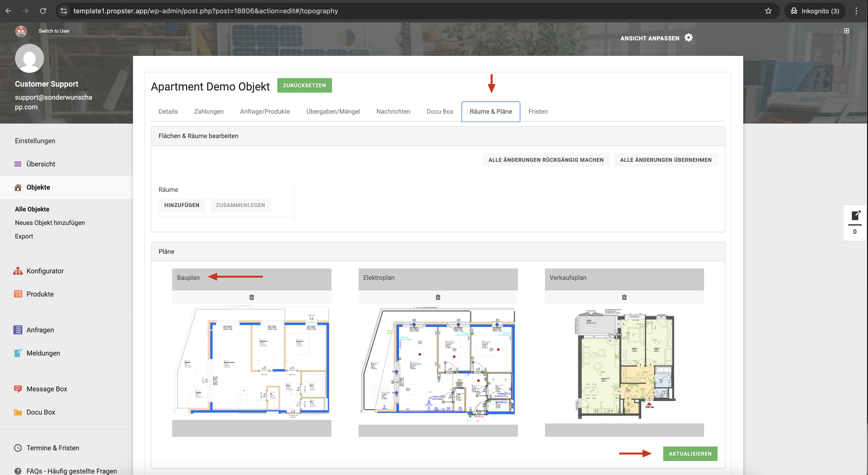
Task: Click Zurücksetzen next to object title
Action: point(304,85)
